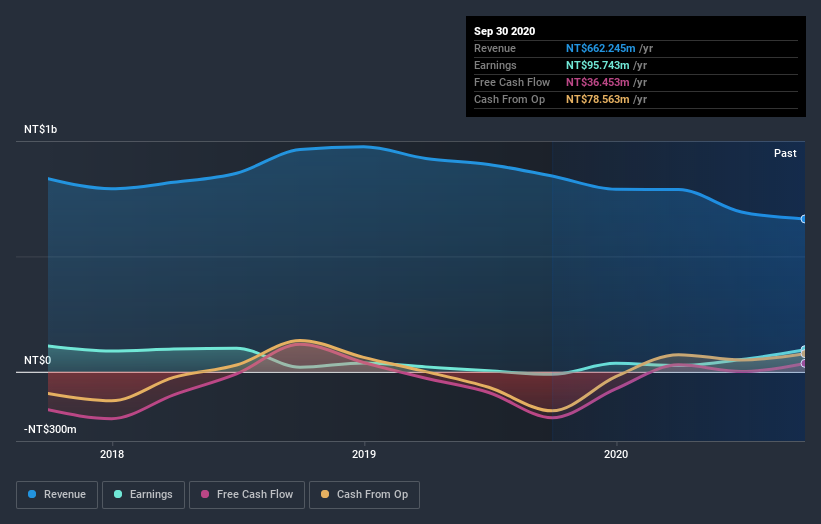Screen dimensions: 821x524
Task: Click the Revenue endpoint marker on chart
Action: tap(804, 219)
